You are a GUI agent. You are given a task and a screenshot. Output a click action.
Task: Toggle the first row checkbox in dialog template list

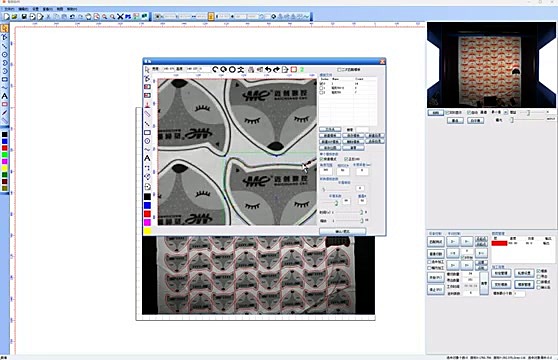[x=322, y=84]
